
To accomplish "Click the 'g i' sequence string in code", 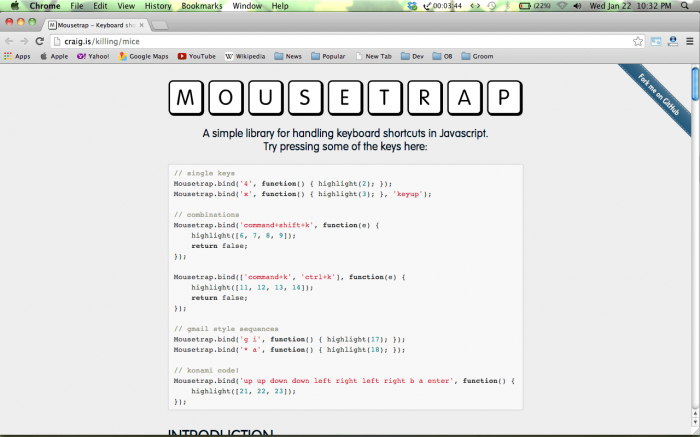I will click(x=251, y=339).
